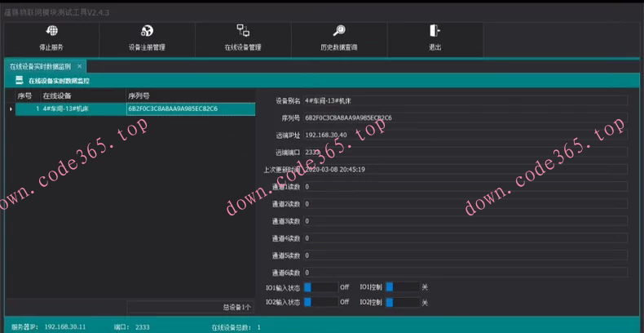Click the 通道4读数 value field
Viewport: 644px width, 333px height.
(x=465, y=238)
